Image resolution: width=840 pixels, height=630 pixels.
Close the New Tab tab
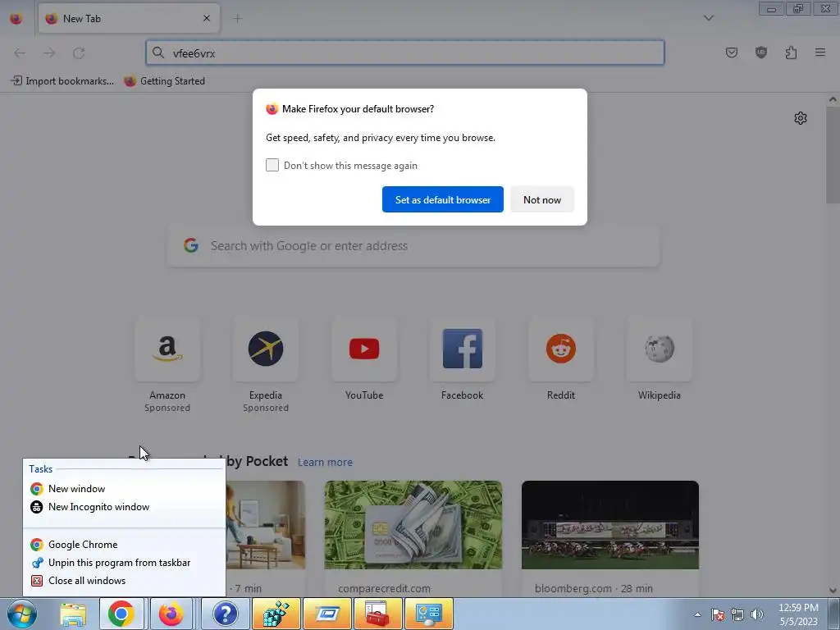tap(207, 18)
